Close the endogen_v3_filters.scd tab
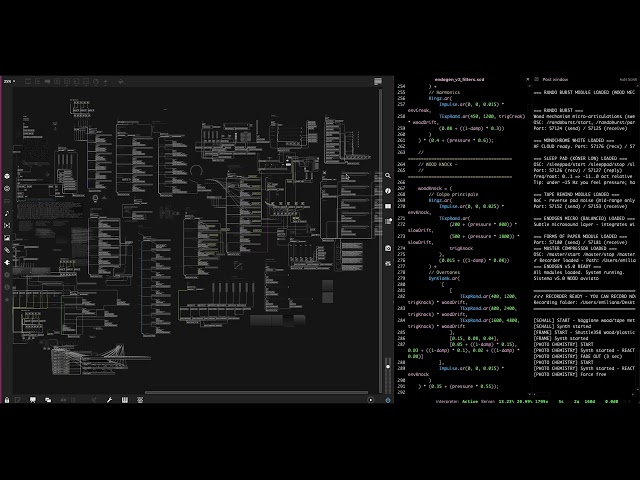This screenshot has height=480, width=640. tap(527, 79)
